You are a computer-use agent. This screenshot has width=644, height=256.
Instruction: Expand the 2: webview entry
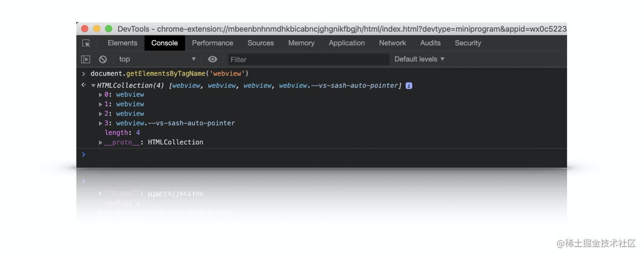[x=101, y=114]
